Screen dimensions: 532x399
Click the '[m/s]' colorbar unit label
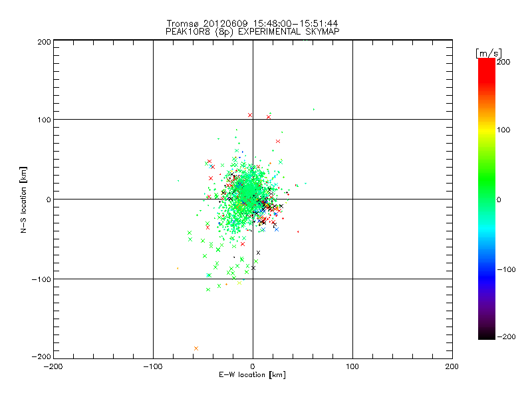489,53
